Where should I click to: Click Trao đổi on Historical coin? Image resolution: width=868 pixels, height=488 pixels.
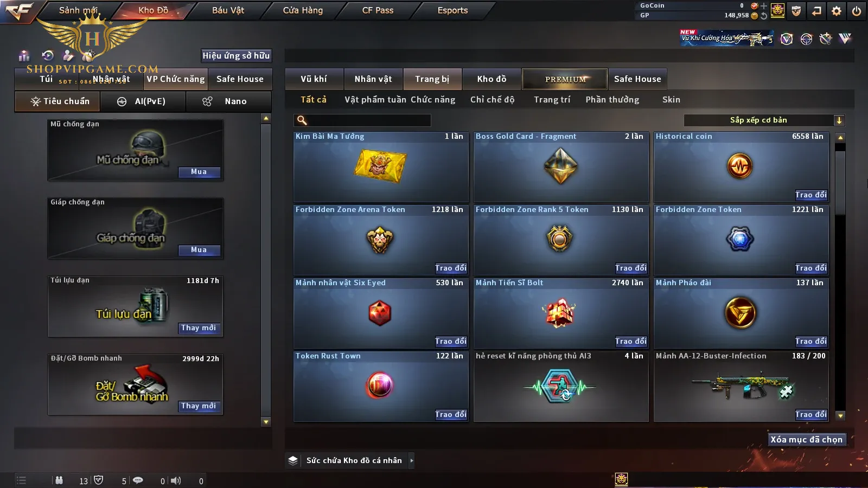[811, 195]
